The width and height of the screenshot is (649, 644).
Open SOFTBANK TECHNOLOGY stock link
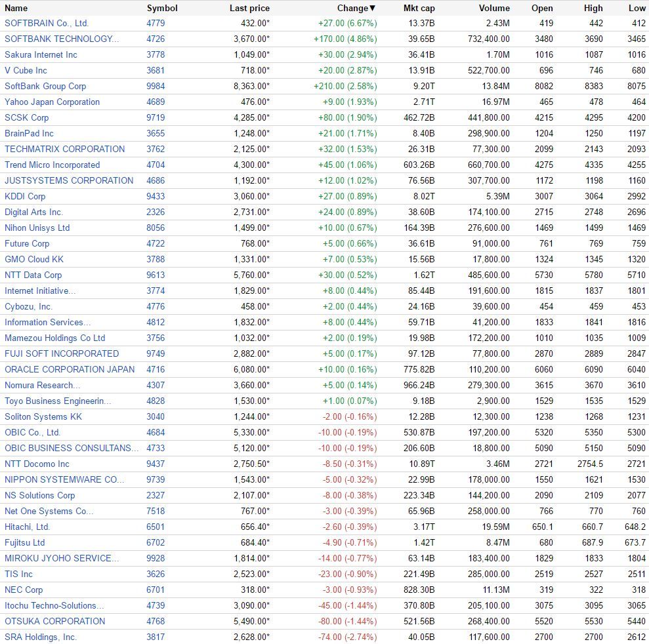pyautogui.click(x=62, y=39)
